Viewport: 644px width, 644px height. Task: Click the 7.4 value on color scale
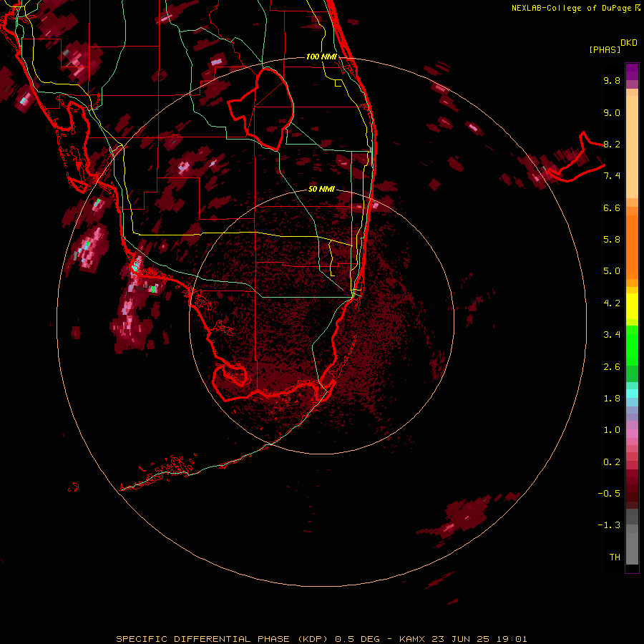612,176
